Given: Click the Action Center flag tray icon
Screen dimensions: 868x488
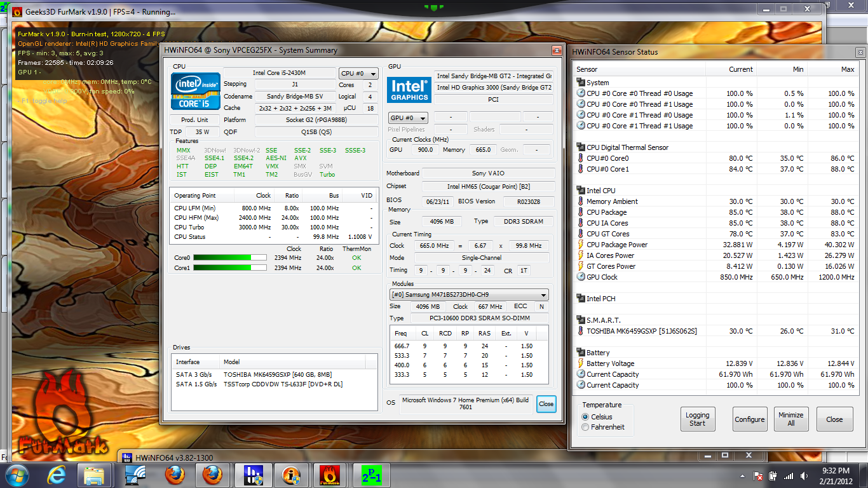Looking at the screenshot, I should [757, 476].
